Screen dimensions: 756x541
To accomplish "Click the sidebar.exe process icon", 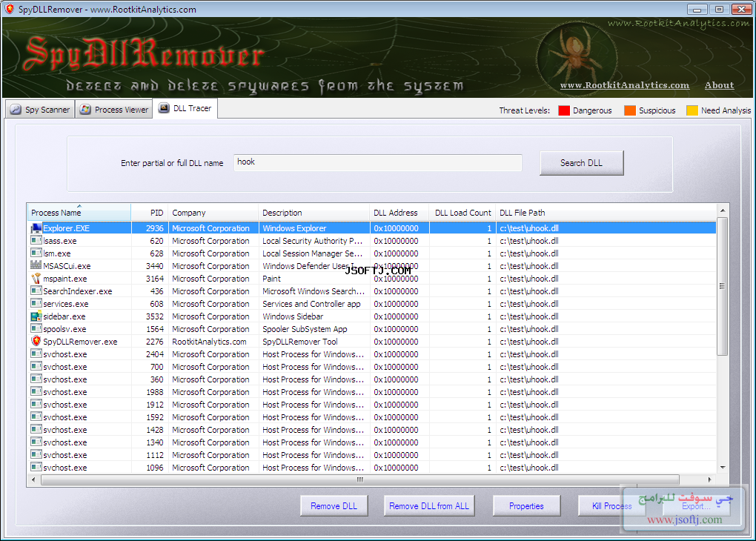I will pyautogui.click(x=36, y=316).
